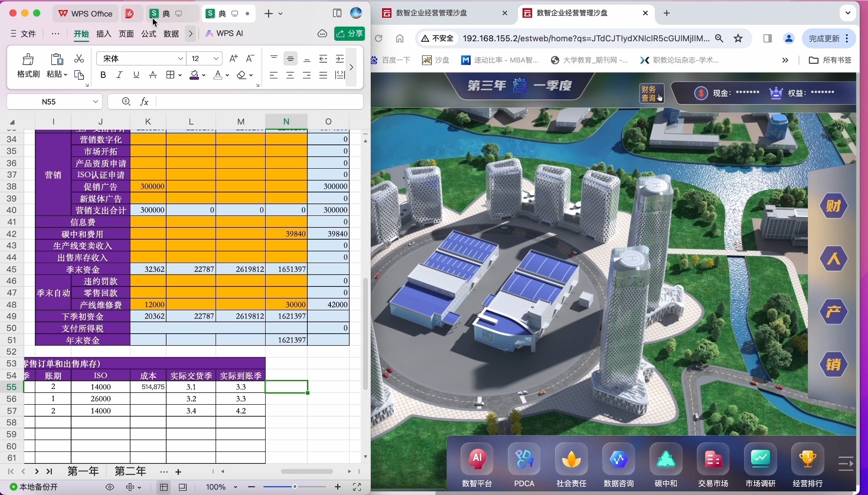Open the Name Box dropdown beside N55
Screen dimensions: 868x495
click(x=95, y=101)
